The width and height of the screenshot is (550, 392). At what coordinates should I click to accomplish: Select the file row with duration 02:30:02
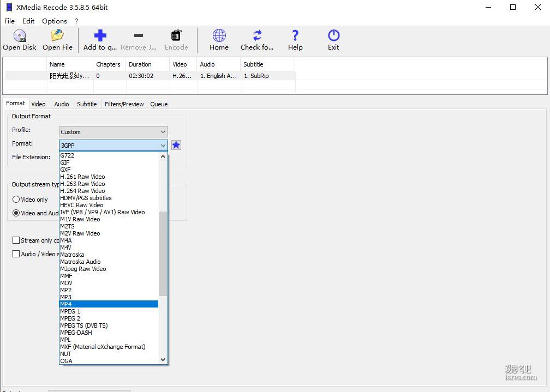(x=150, y=76)
